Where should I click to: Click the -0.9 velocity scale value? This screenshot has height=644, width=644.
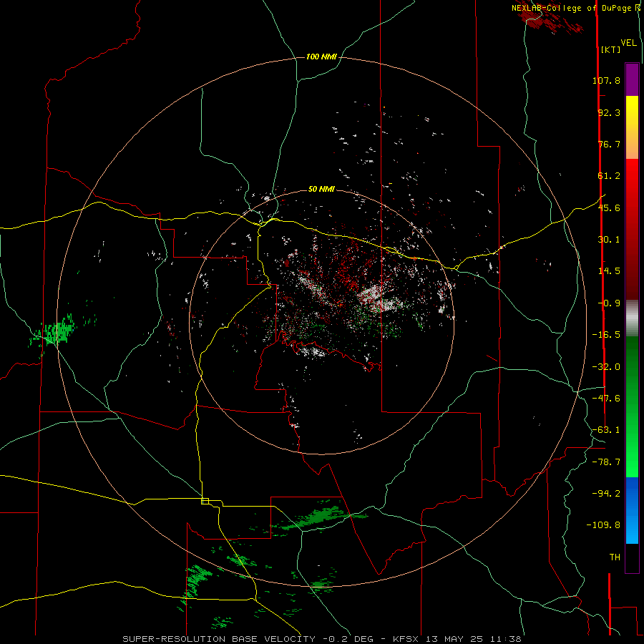(x=609, y=303)
